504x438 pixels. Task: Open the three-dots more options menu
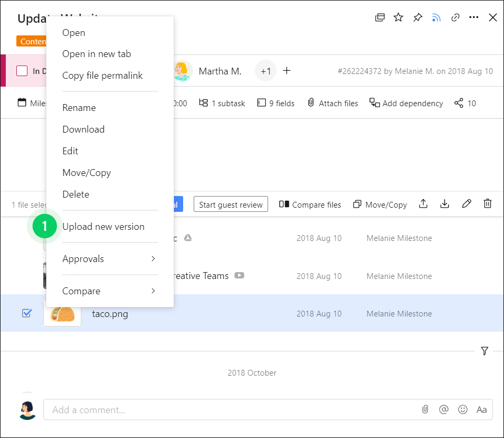pyautogui.click(x=474, y=17)
